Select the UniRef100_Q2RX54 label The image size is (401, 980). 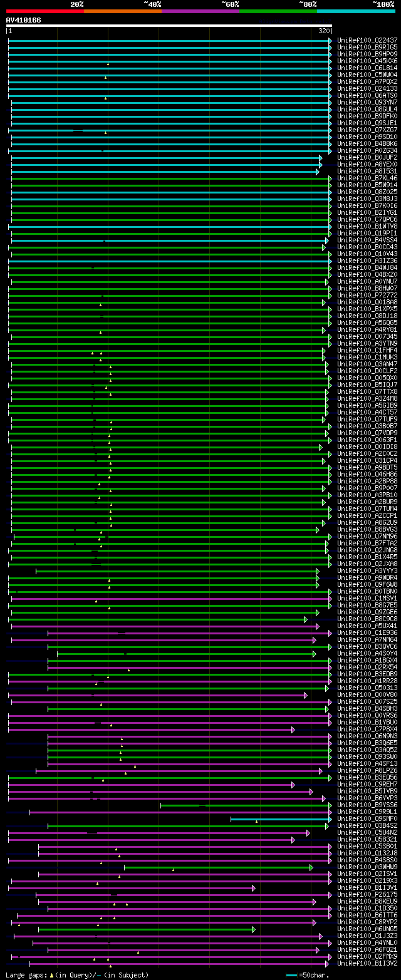[367, 667]
